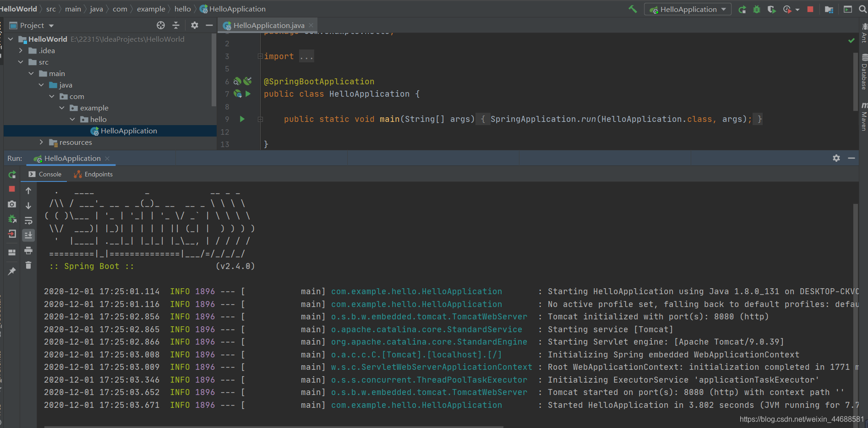The width and height of the screenshot is (868, 428).
Task: Click the com.example.hello.HelloApplication link in first log line
Action: tap(416, 291)
